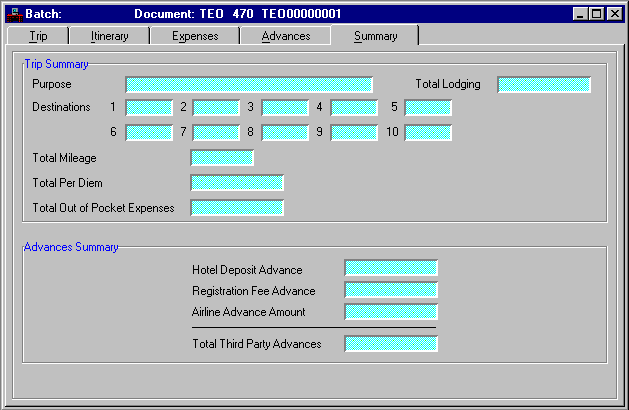Screen dimensions: 629x410
Task: Focus the Total Per Diem field
Action: [237, 183]
